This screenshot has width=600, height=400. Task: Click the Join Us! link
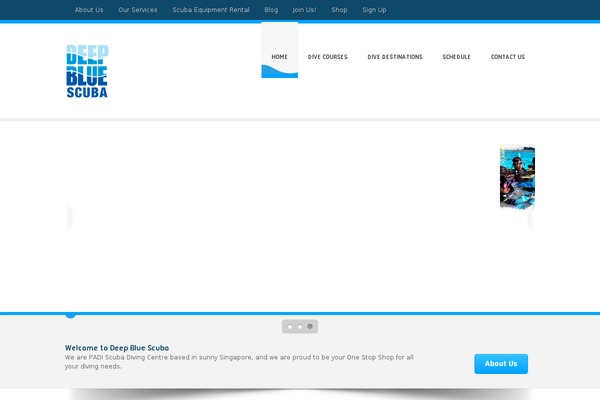coord(304,10)
